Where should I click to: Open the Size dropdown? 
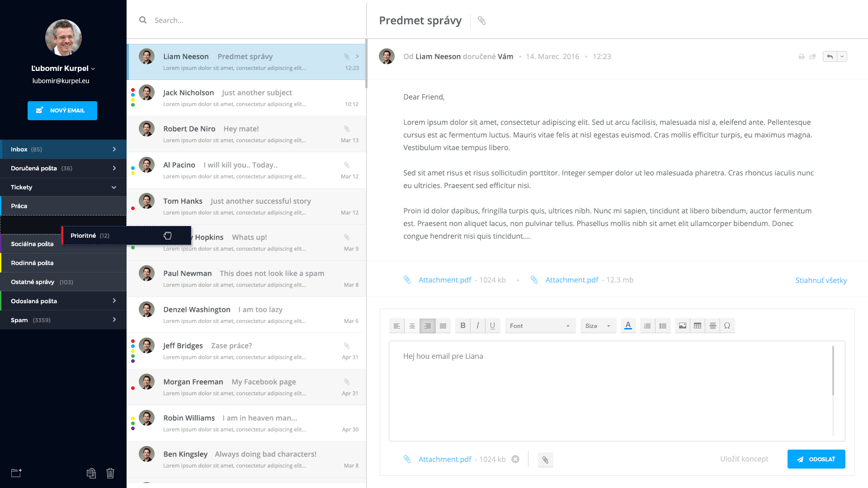598,326
